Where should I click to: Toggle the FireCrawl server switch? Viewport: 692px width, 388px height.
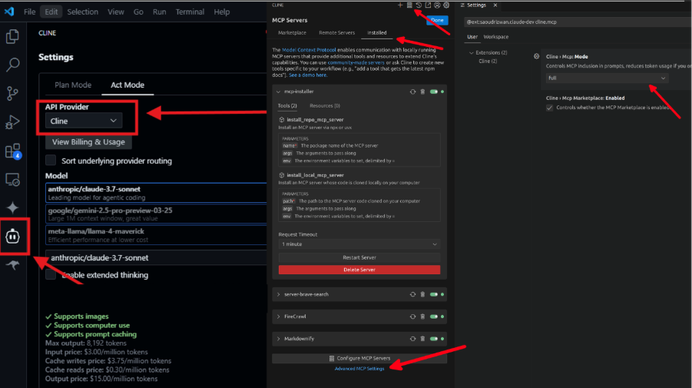434,316
